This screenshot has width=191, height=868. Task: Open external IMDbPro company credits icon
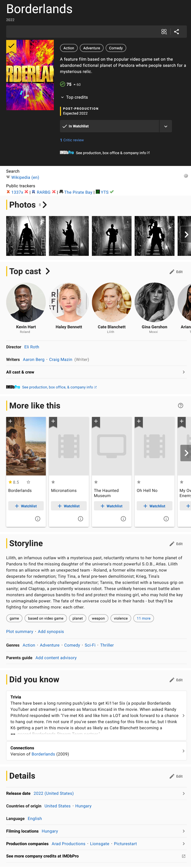coord(184,856)
